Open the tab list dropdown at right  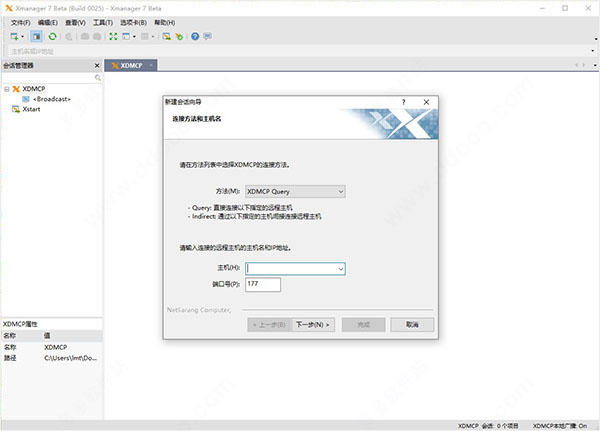(595, 65)
